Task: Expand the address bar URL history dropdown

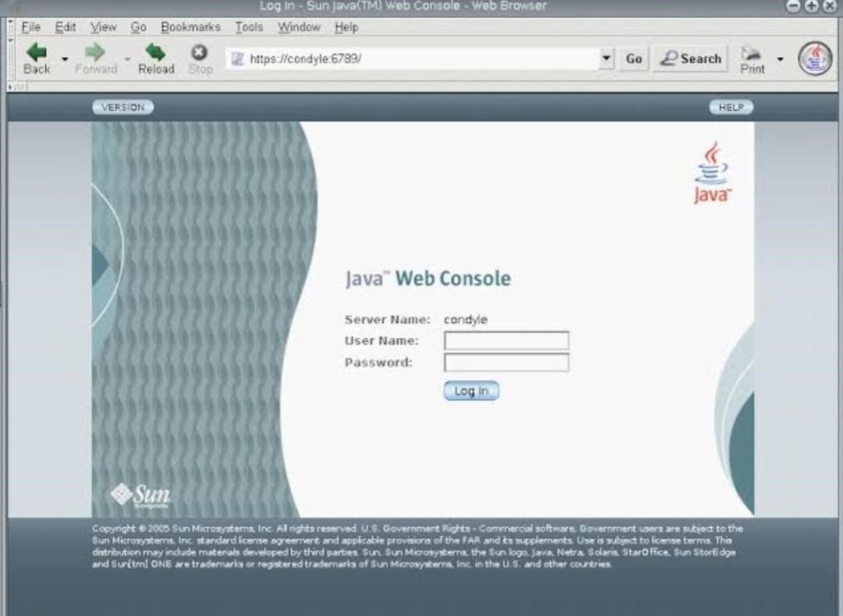Action: [607, 58]
